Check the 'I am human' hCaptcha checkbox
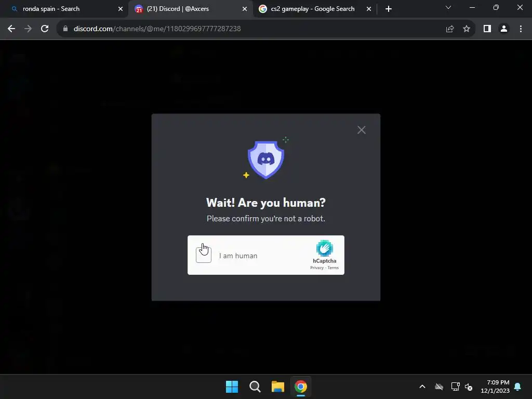 tap(204, 255)
